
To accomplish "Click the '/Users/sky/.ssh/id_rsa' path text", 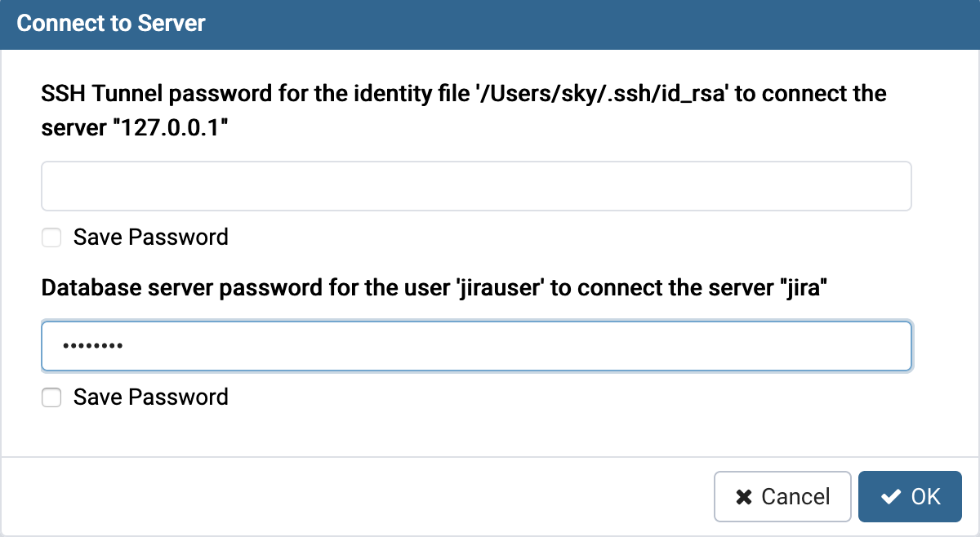I will pos(604,94).
